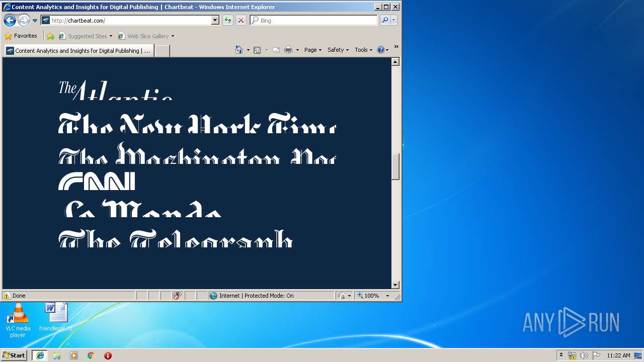Show hidden system tray icons
This screenshot has width=644, height=362.
click(x=561, y=355)
